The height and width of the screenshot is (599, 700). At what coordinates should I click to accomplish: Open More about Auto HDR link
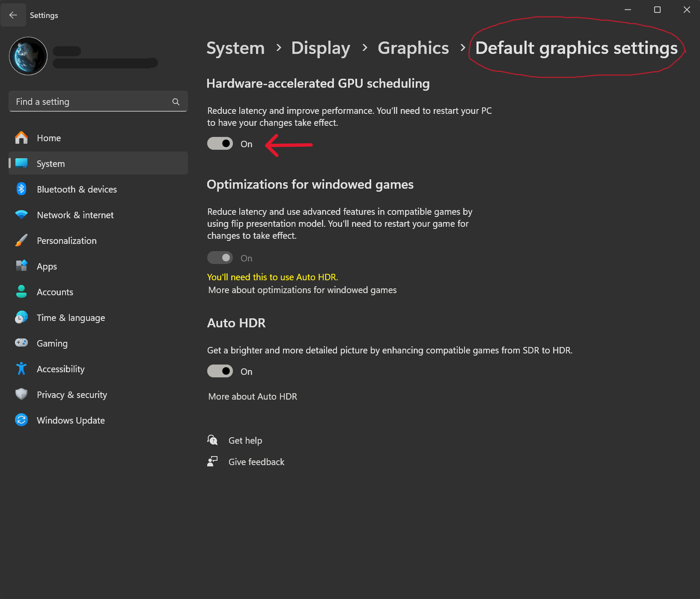pyautogui.click(x=253, y=397)
